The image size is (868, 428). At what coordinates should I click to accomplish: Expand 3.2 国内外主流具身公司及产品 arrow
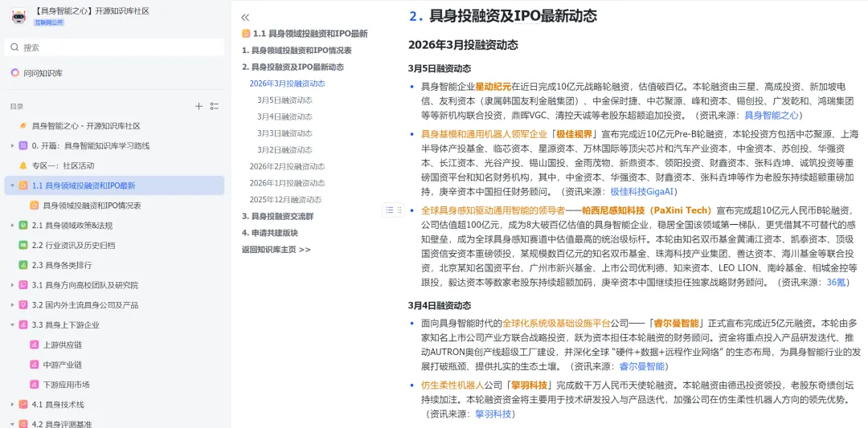[x=12, y=305]
